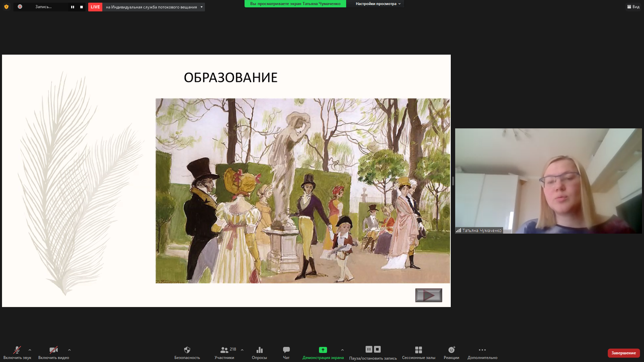Open the encryption shield info icon
This screenshot has height=362, width=644.
pyautogui.click(x=6, y=7)
